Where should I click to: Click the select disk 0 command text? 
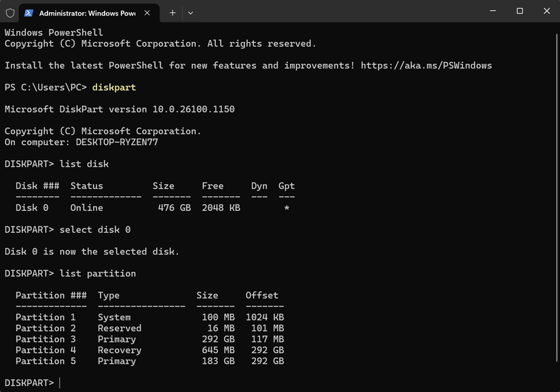point(96,229)
